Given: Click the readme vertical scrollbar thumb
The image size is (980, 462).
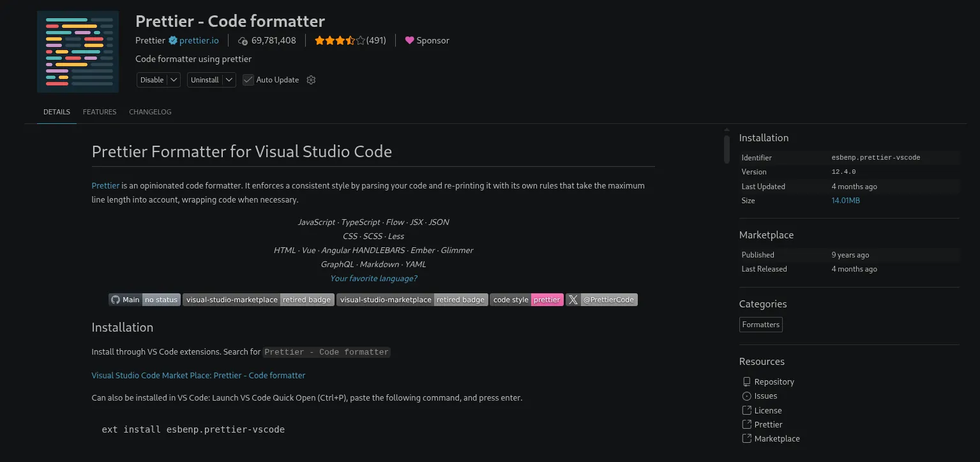Looking at the screenshot, I should click(727, 150).
